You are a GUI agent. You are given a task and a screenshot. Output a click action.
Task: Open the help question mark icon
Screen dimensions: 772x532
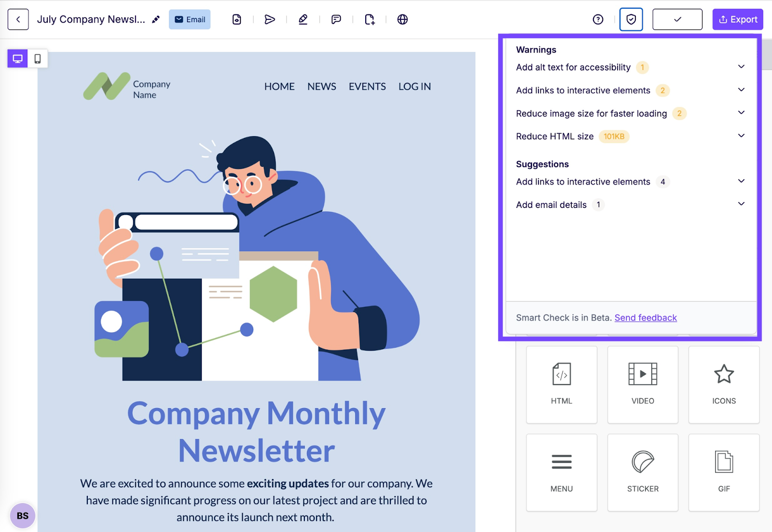coord(598,19)
